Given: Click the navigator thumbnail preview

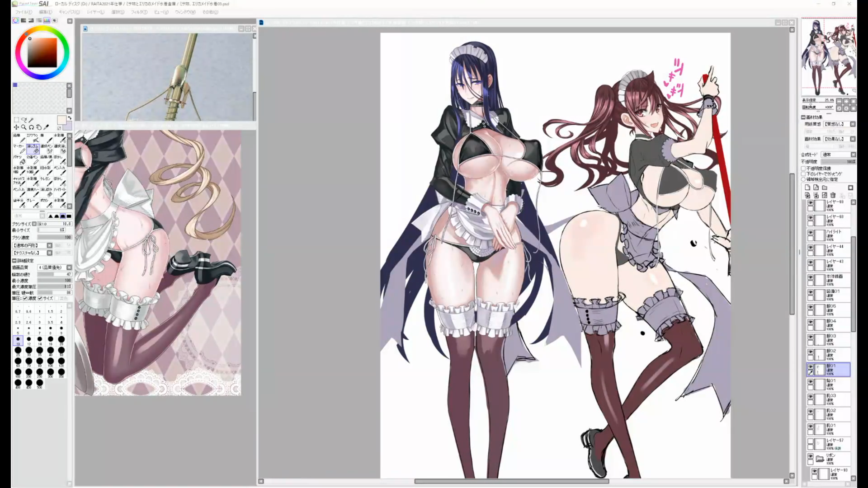Looking at the screenshot, I should 829,56.
